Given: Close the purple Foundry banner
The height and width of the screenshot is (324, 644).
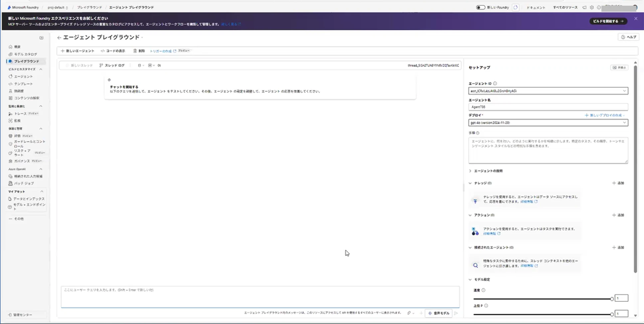Looking at the screenshot, I should pos(636,19).
